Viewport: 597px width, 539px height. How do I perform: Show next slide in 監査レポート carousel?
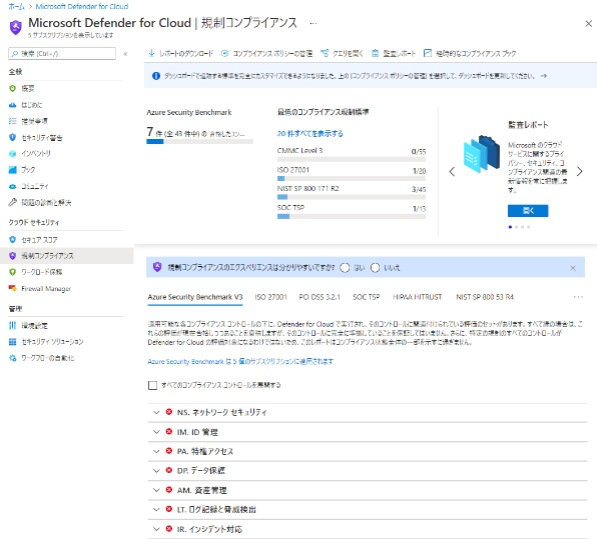click(x=579, y=172)
